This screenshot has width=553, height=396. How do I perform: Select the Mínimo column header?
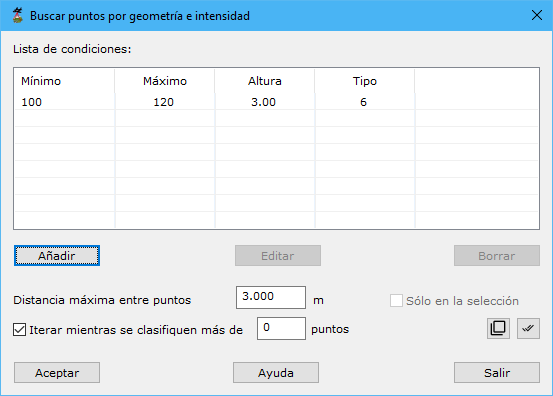point(65,81)
